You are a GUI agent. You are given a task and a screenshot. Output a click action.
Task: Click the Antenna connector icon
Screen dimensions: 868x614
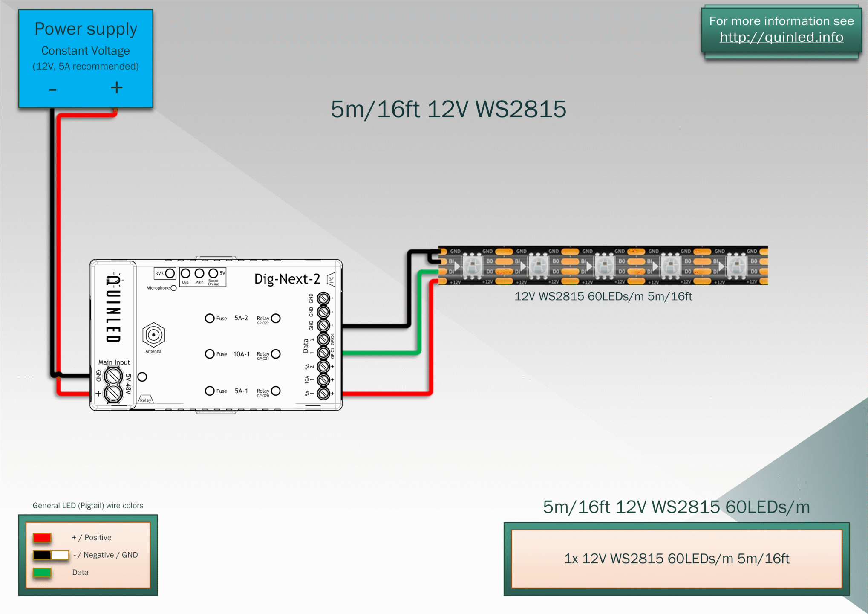tap(153, 335)
